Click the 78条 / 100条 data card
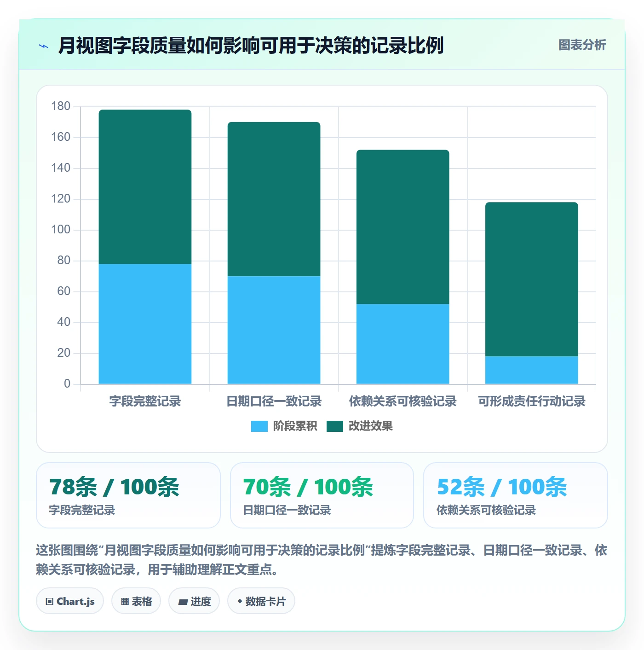The width and height of the screenshot is (644, 650). (x=128, y=495)
